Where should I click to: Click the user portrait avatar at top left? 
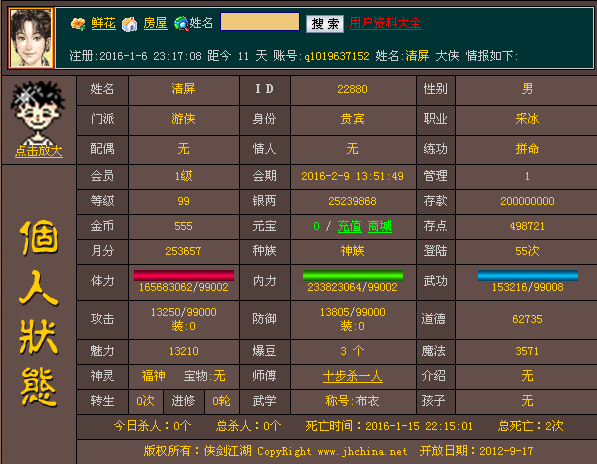pyautogui.click(x=31, y=38)
